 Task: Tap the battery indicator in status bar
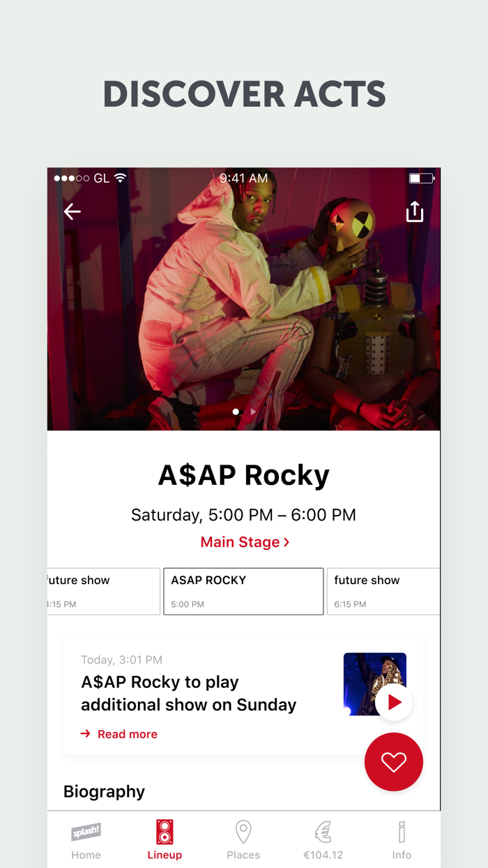(x=421, y=179)
